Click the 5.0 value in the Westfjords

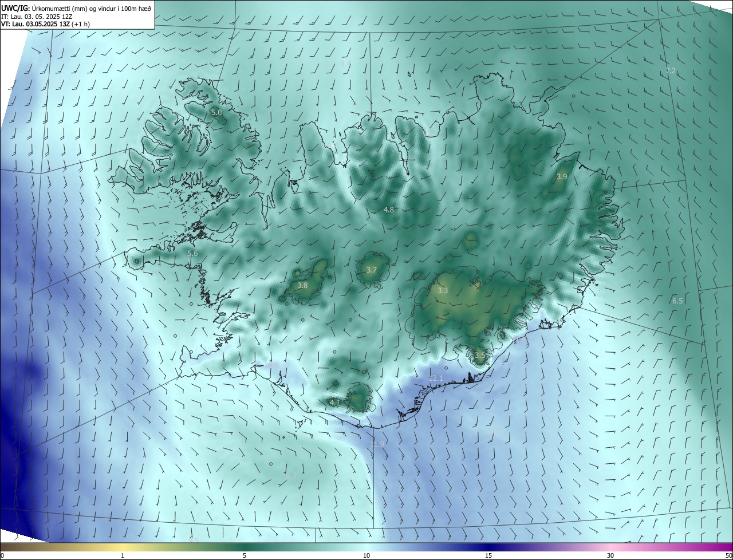(x=216, y=113)
